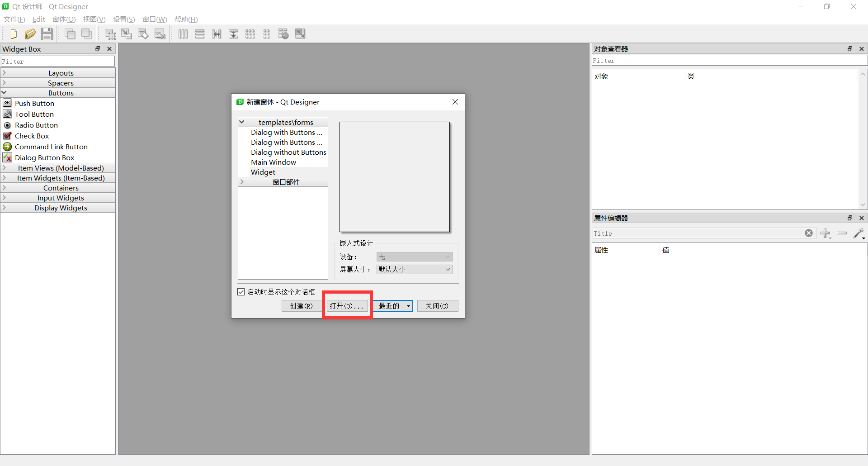Viewport: 868px width, 466px height.
Task: Add dynamic property plus icon
Action: (826, 233)
